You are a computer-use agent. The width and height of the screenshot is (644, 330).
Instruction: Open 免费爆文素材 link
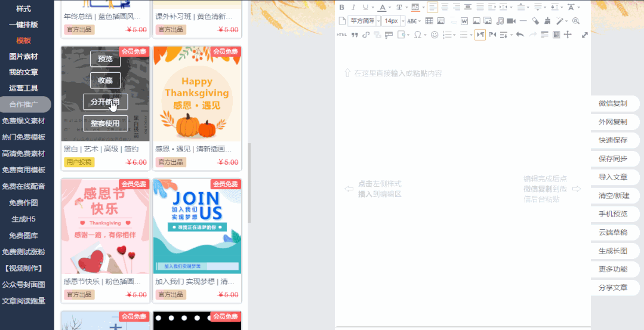[x=23, y=121]
